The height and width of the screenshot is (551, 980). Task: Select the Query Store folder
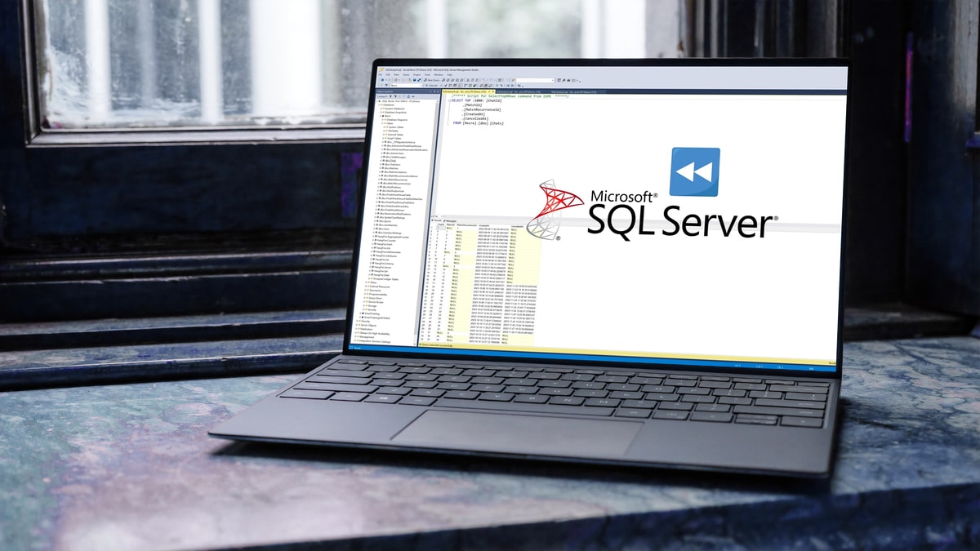coord(375,298)
